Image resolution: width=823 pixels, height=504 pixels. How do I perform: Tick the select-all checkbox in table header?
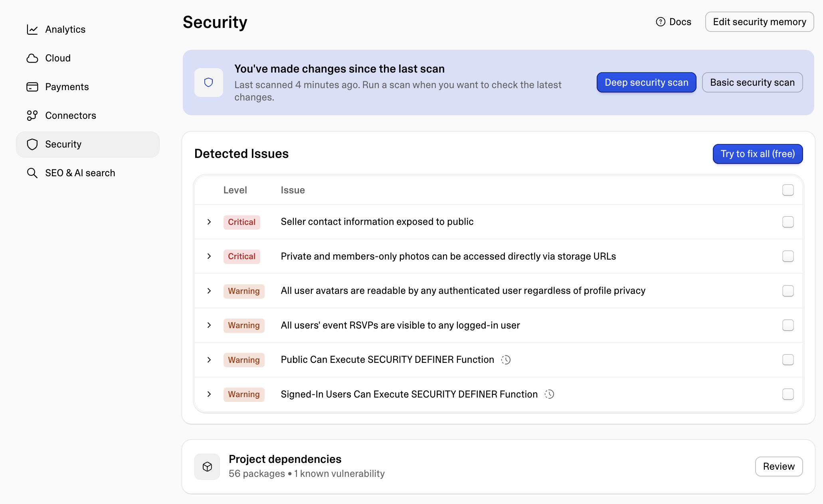[788, 190]
